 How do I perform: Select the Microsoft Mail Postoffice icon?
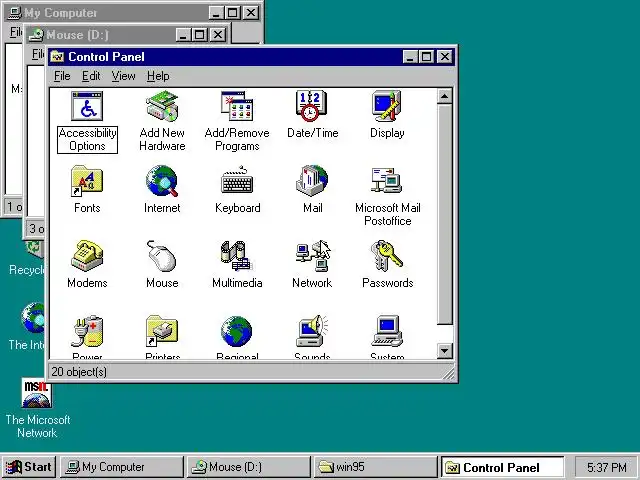pos(387,180)
